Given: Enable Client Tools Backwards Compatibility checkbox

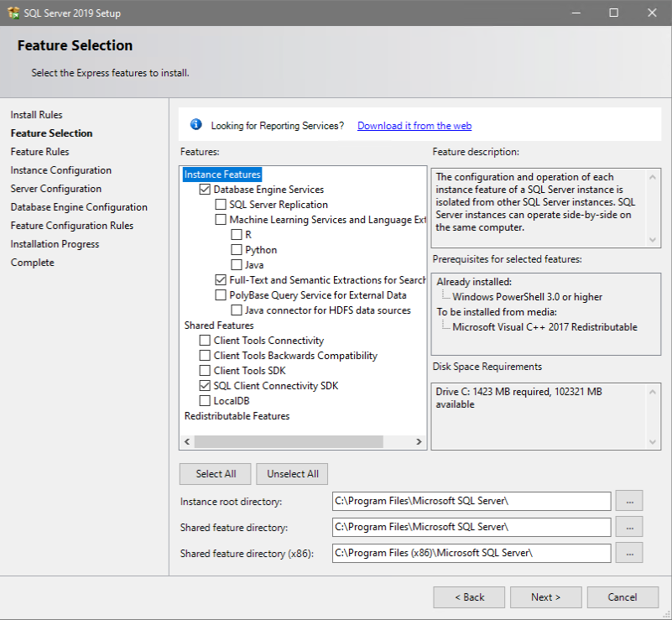Looking at the screenshot, I should tap(205, 356).
